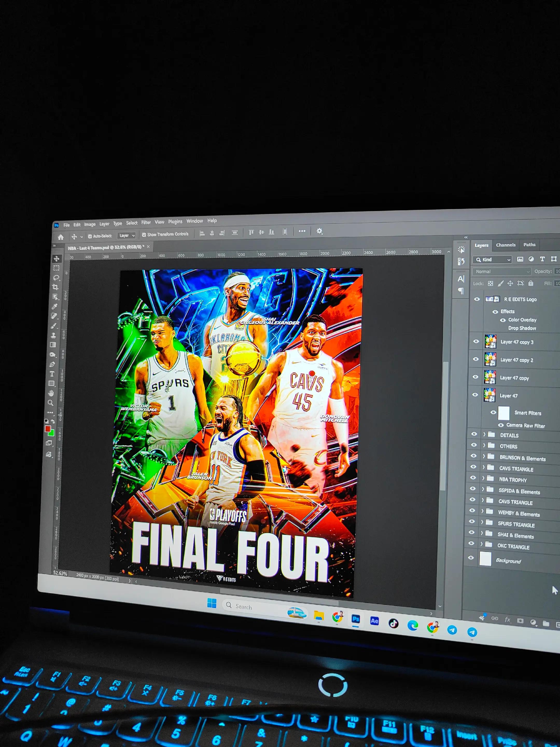560x747 pixels.
Task: Click the align left edges icon
Action: 202,233
